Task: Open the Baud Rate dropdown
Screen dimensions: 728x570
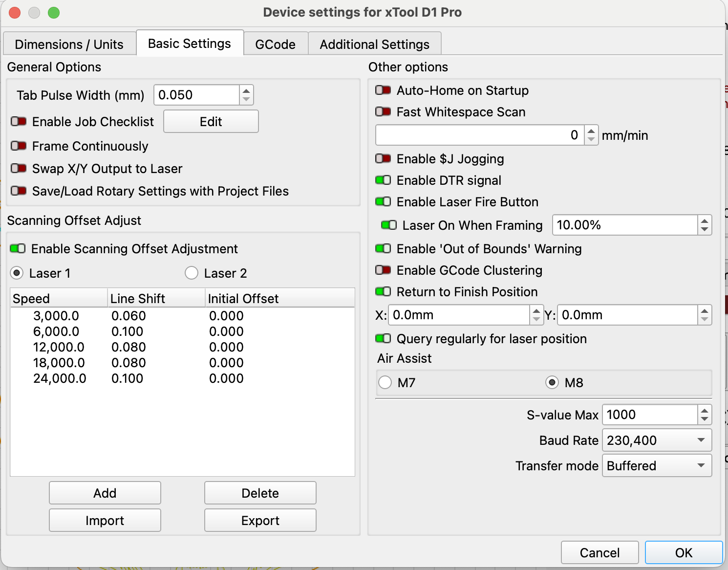Action: (657, 440)
